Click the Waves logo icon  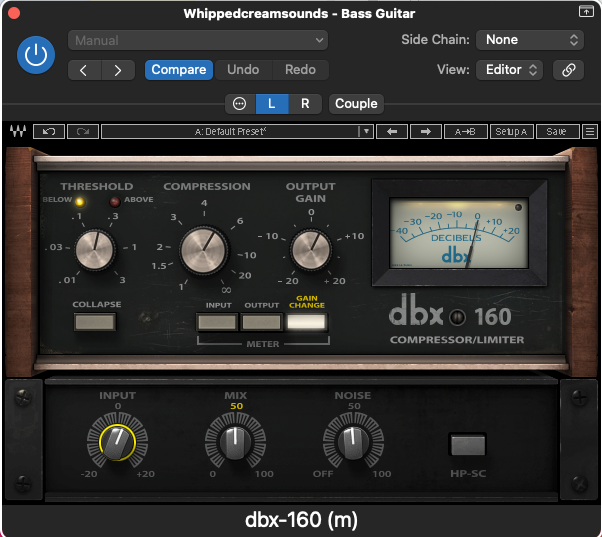pyautogui.click(x=18, y=131)
